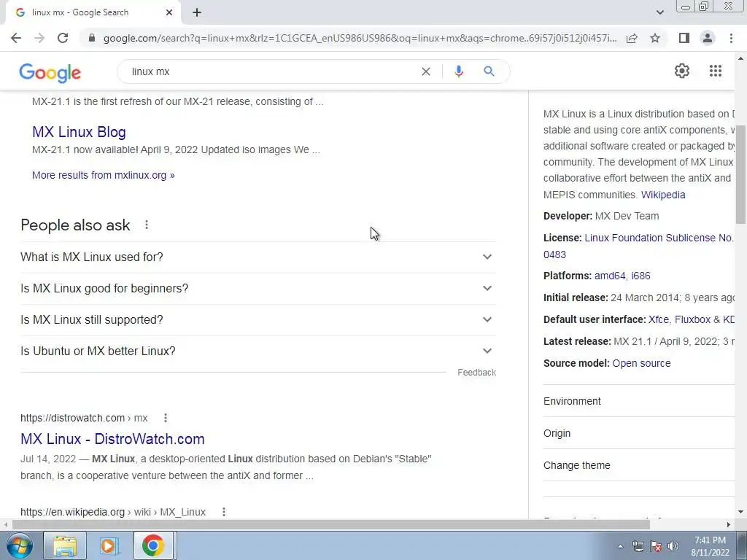Viewport: 747px width, 560px height.
Task: Show hidden tray icons arrow
Action: [x=620, y=547]
